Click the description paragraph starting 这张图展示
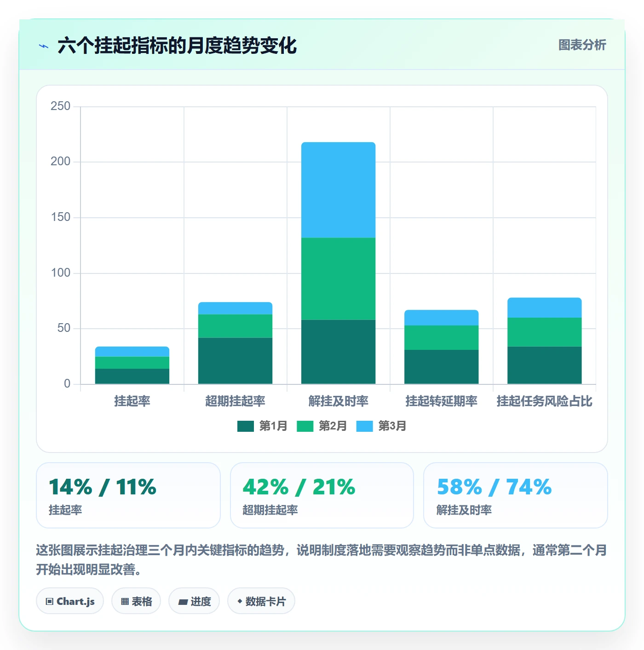Viewport: 644px width, 650px height. [322, 560]
